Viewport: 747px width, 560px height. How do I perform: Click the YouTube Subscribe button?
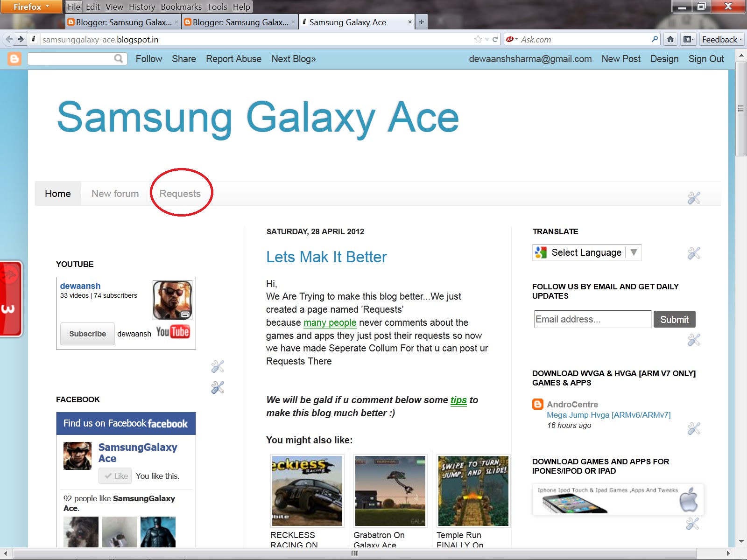point(88,334)
